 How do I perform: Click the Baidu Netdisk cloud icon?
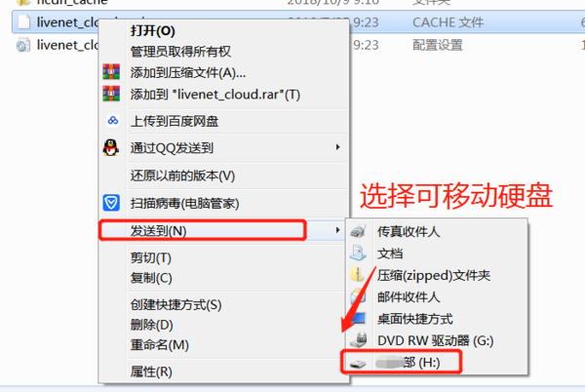click(113, 121)
